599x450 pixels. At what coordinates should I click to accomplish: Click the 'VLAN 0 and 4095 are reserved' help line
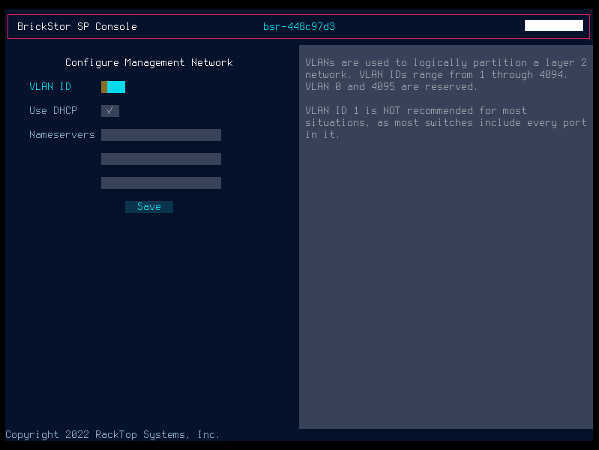click(392, 87)
